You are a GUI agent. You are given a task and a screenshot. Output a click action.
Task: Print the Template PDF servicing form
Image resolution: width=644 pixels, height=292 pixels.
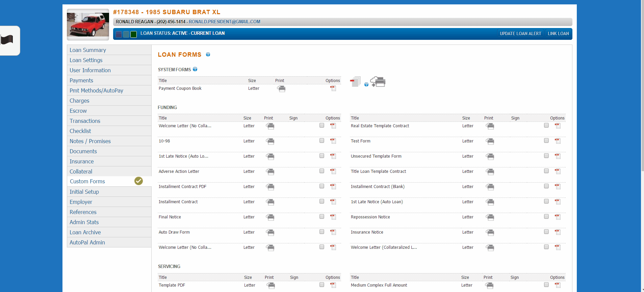(271, 286)
